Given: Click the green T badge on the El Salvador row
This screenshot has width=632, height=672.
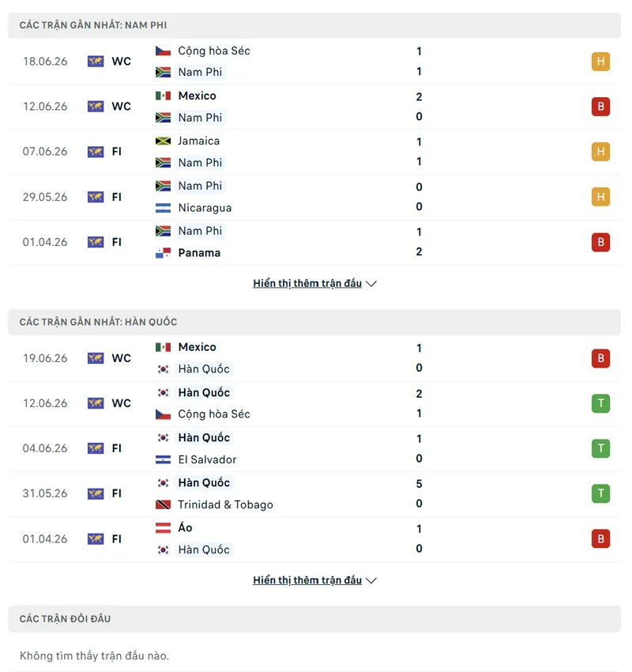Looking at the screenshot, I should tap(600, 448).
